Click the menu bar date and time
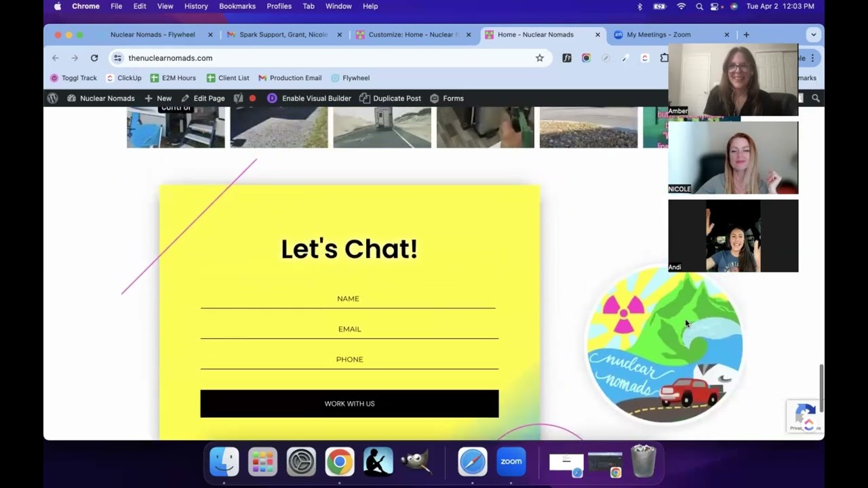The height and width of the screenshot is (488, 868). [780, 6]
